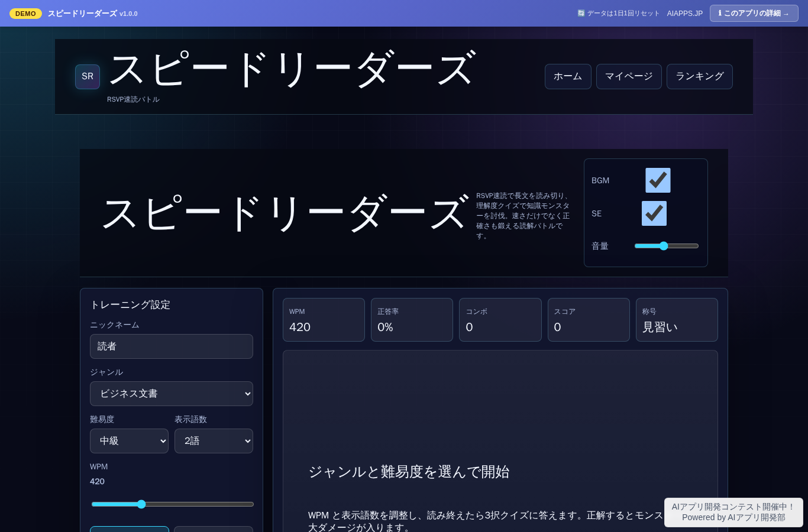Click the daily data reset notice
Image resolution: width=808 pixels, height=532 pixels.
(618, 14)
